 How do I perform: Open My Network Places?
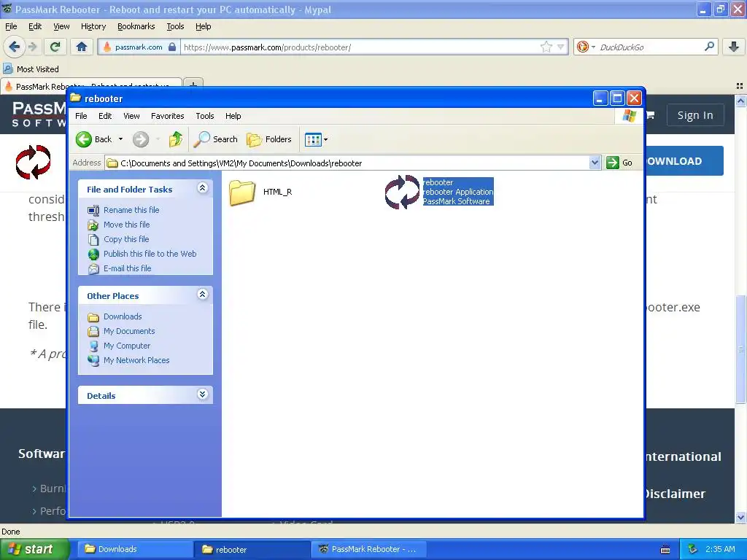pyautogui.click(x=136, y=360)
